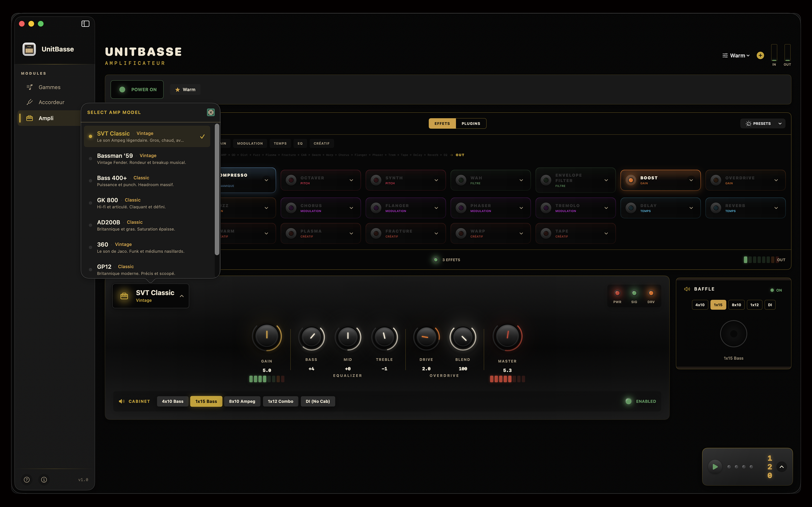Toggle the POWER ON switch
Image resolution: width=812 pixels, height=507 pixels.
137,90
